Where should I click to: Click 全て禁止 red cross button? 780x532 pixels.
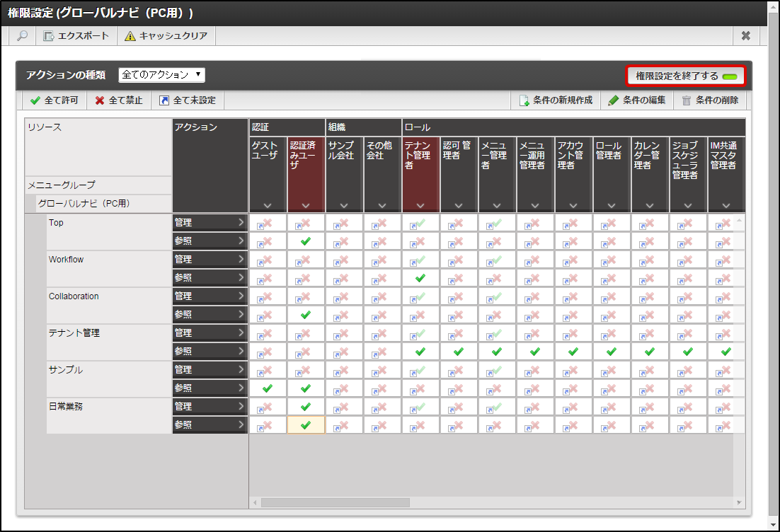pos(119,100)
